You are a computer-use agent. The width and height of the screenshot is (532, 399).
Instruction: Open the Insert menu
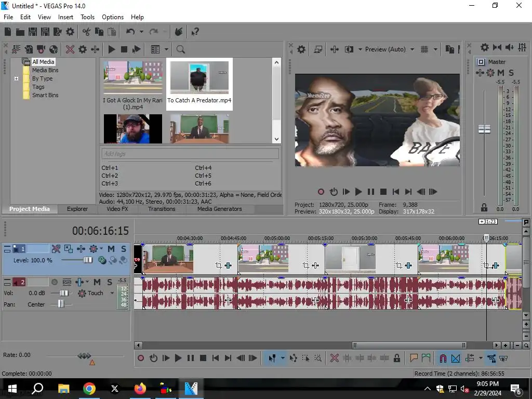pos(65,17)
